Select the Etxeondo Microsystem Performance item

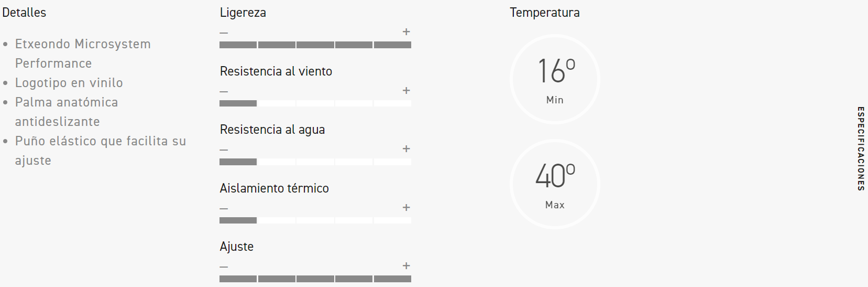83,54
